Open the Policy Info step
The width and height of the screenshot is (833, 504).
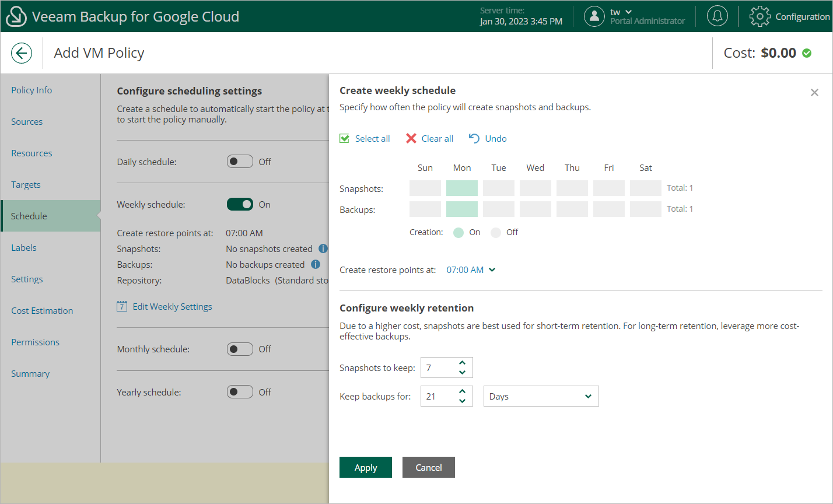(32, 90)
